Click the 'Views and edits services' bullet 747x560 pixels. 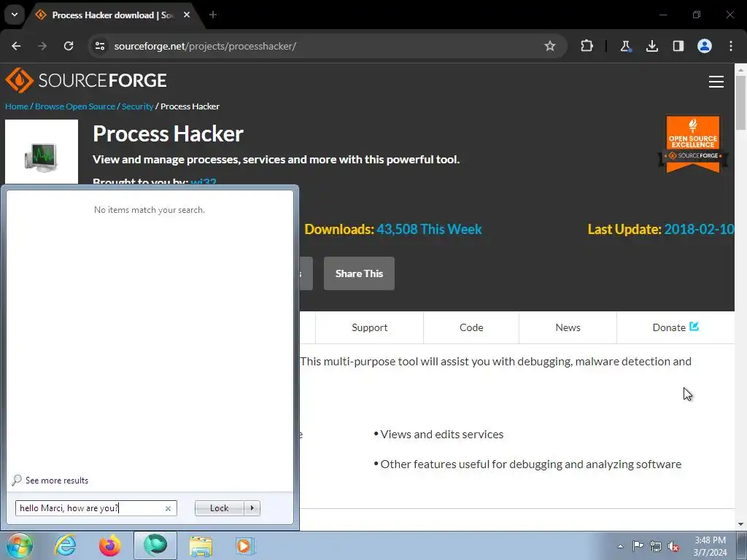[441, 435]
